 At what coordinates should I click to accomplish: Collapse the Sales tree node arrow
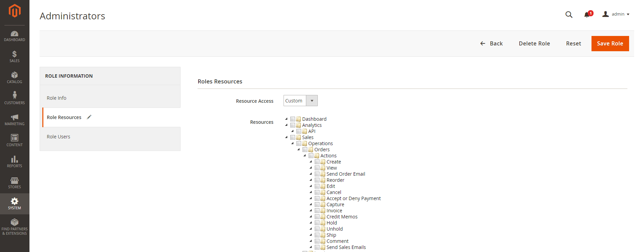click(x=287, y=137)
